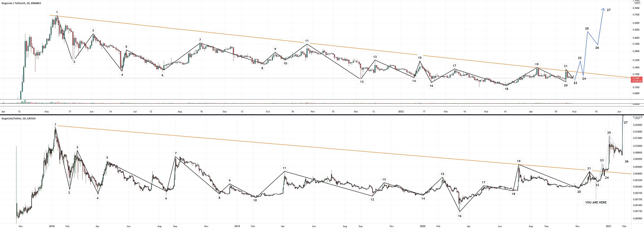Select wave label 25 on the Binance chart
This screenshot has height=229, width=644.
click(587, 29)
